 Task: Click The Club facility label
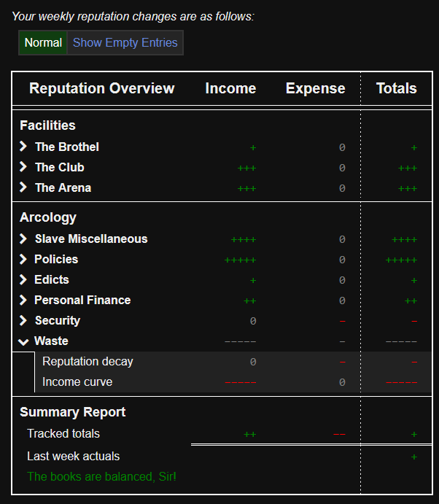pyautogui.click(x=59, y=168)
